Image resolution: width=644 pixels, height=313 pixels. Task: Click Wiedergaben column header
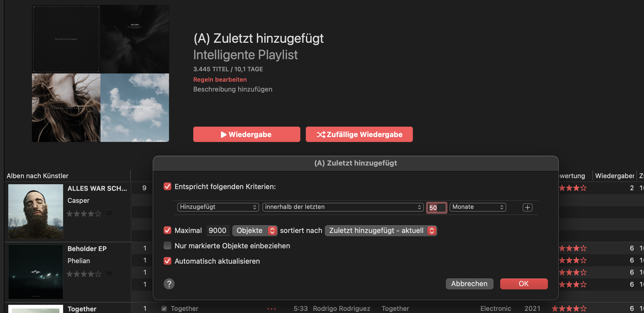614,176
